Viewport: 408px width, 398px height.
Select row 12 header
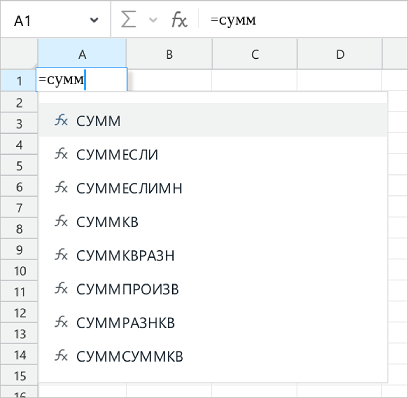(19, 313)
